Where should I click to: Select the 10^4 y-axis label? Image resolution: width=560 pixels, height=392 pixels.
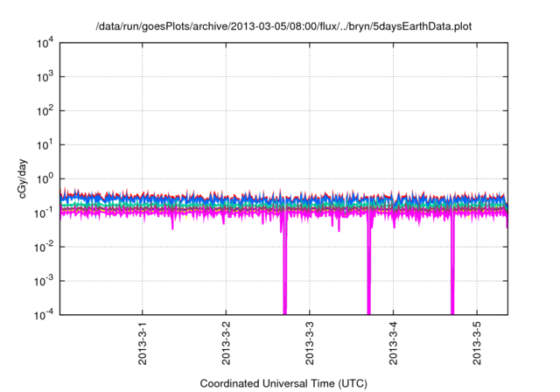(x=45, y=44)
